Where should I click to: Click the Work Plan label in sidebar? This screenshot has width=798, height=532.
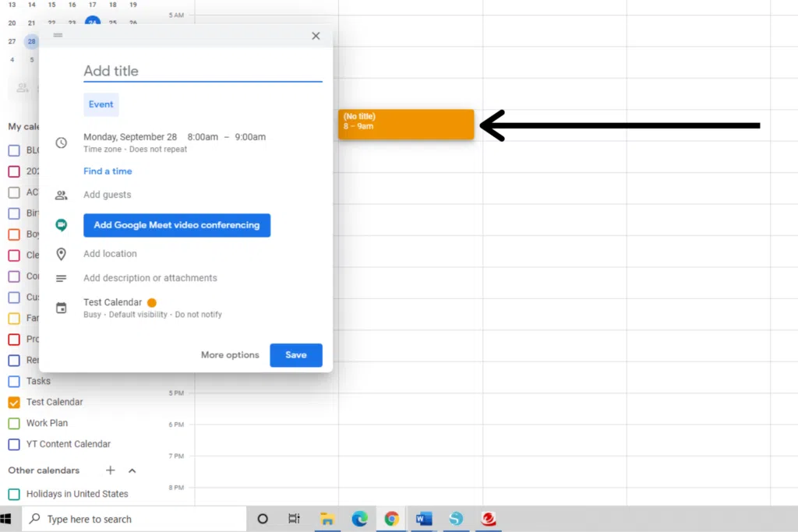(x=47, y=423)
